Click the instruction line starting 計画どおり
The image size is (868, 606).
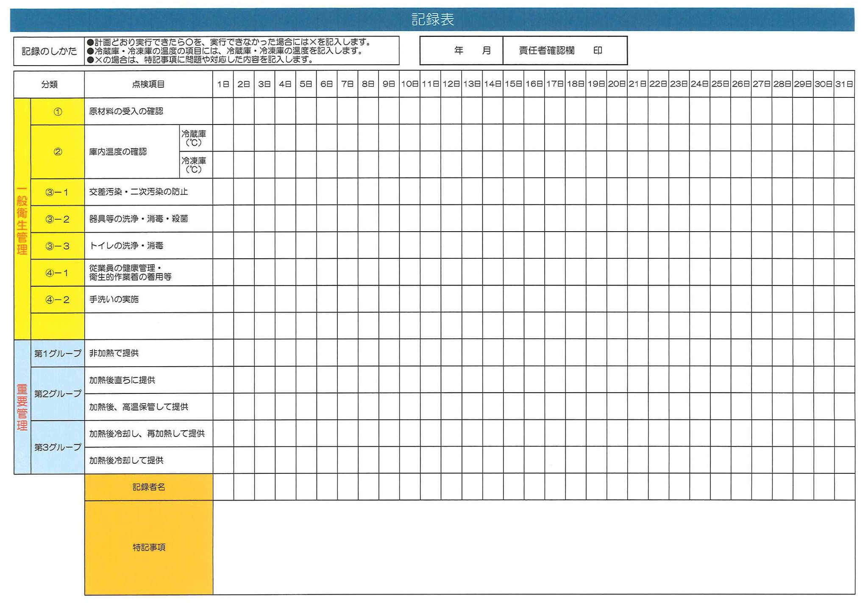coord(229,42)
